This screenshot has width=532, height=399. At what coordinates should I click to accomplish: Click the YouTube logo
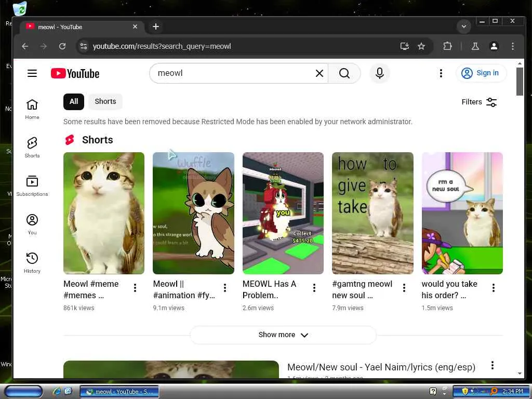(75, 73)
